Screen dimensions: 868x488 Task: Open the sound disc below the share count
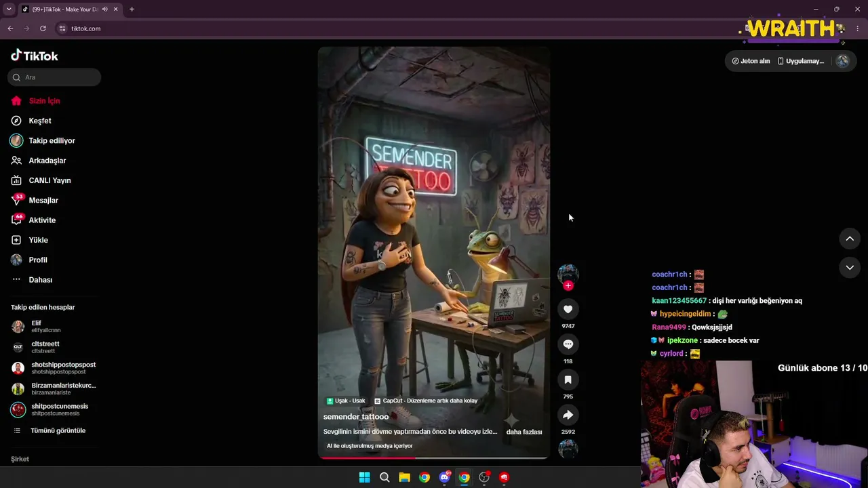[x=568, y=449]
